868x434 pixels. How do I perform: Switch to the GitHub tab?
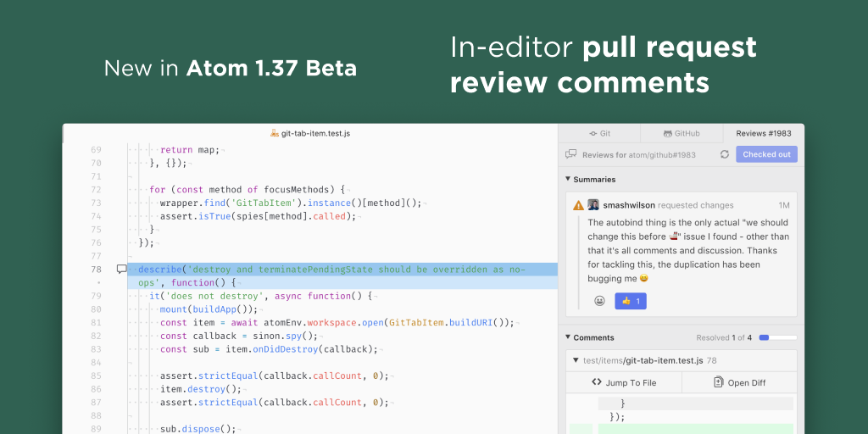(681, 133)
